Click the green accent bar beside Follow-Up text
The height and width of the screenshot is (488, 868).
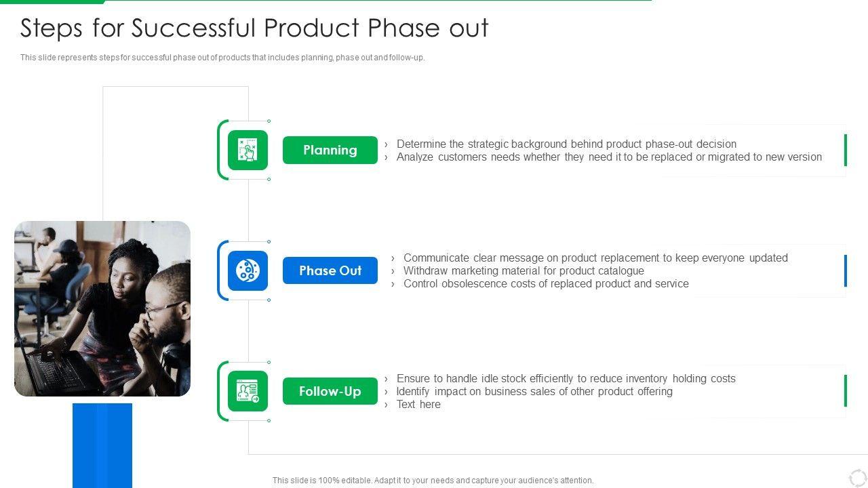point(846,391)
